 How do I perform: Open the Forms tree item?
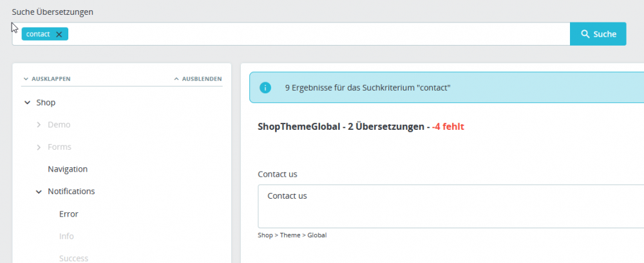pos(59,147)
